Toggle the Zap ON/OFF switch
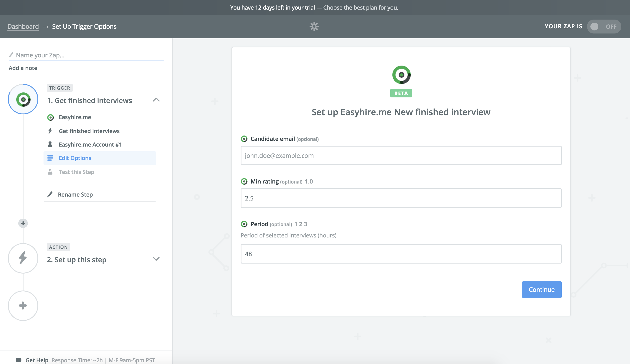 pyautogui.click(x=603, y=27)
